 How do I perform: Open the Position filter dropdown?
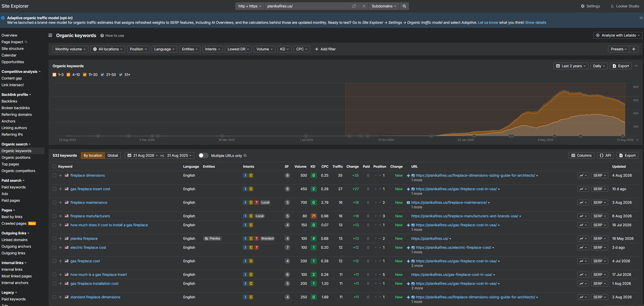(138, 49)
